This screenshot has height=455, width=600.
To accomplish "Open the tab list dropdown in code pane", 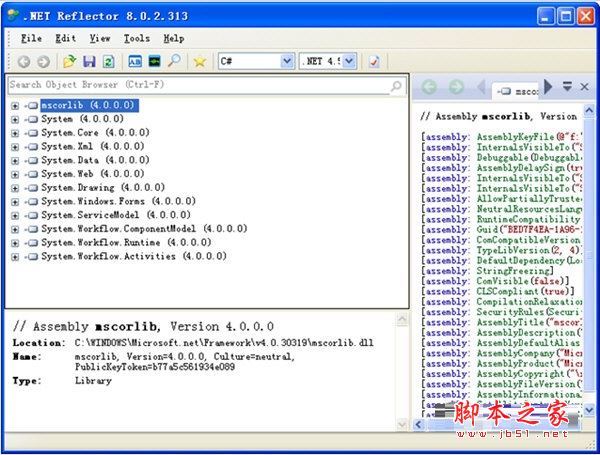I will [x=567, y=86].
